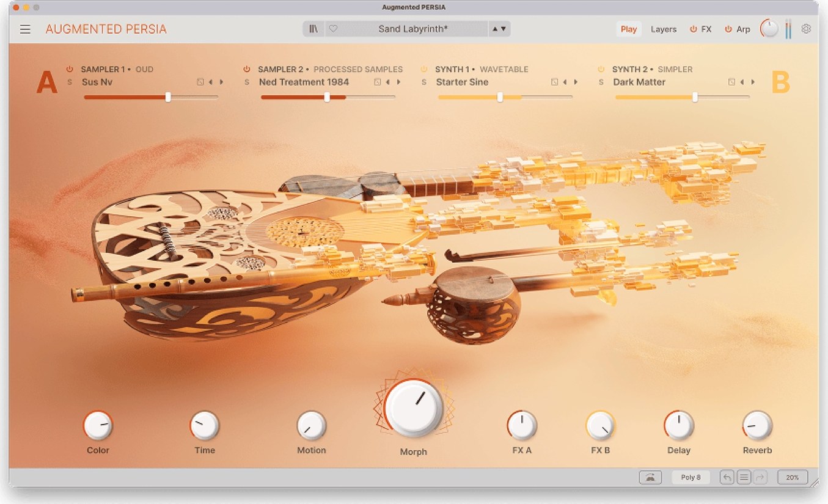This screenshot has width=828, height=504.
Task: Click the Sampler 2 sample browser icon
Action: [x=377, y=82]
